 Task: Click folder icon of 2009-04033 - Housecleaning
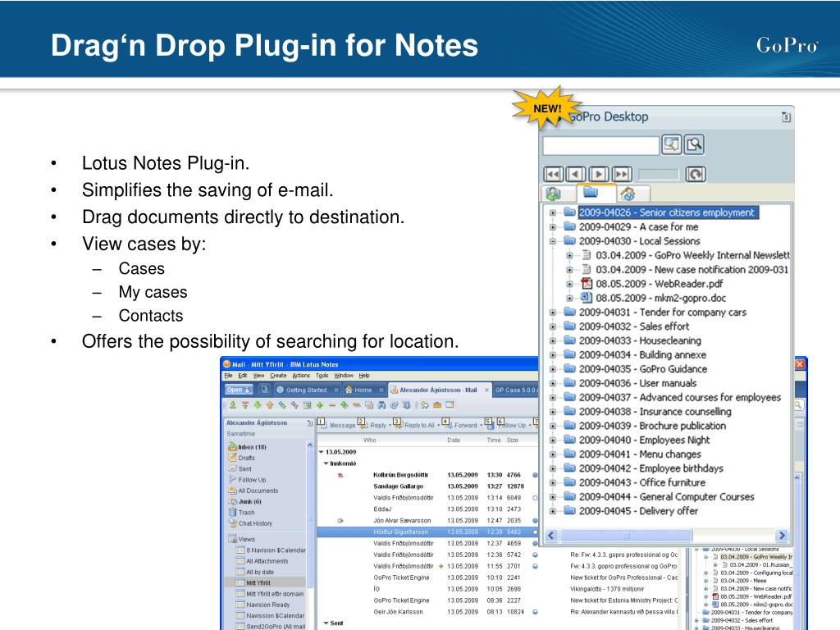pos(569,340)
